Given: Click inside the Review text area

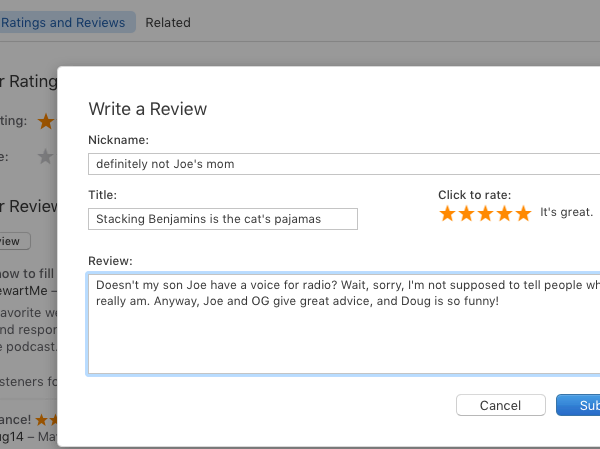Looking at the screenshot, I should (x=344, y=324).
